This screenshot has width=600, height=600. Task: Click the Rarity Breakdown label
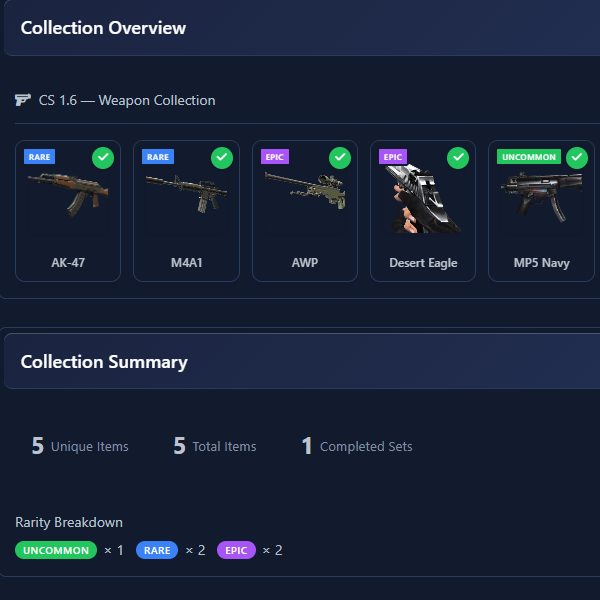69,522
